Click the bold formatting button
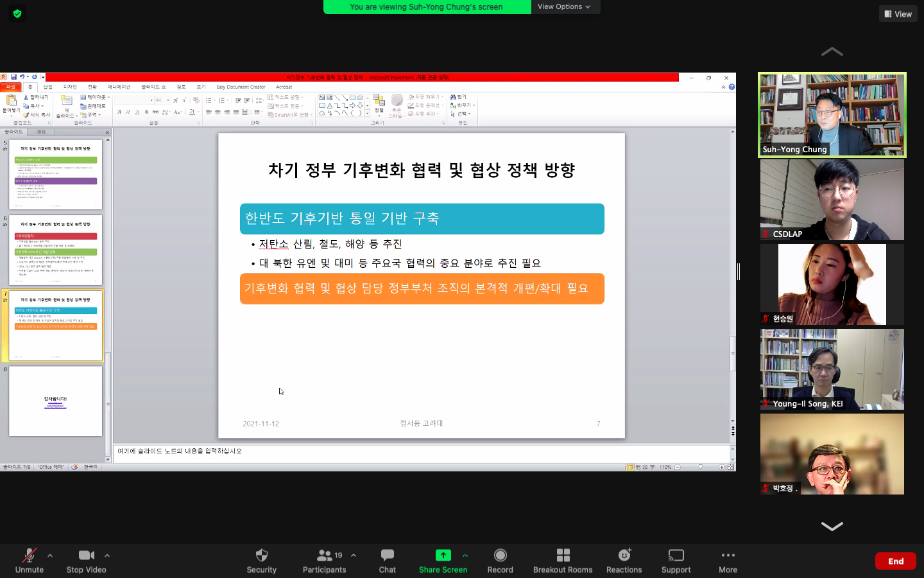This screenshot has height=578, width=924. point(119,112)
